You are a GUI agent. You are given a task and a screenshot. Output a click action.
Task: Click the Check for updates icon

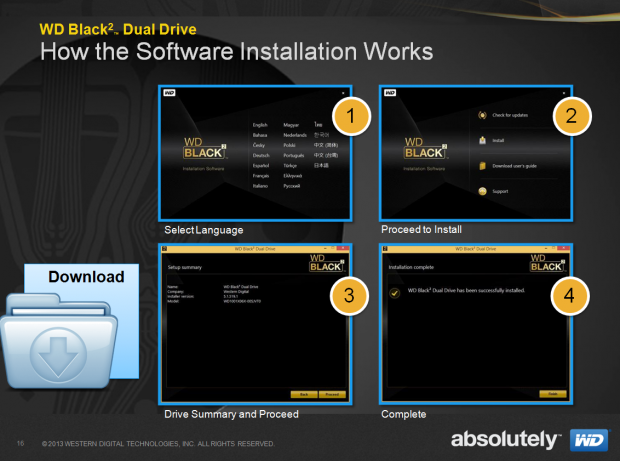pos(483,116)
